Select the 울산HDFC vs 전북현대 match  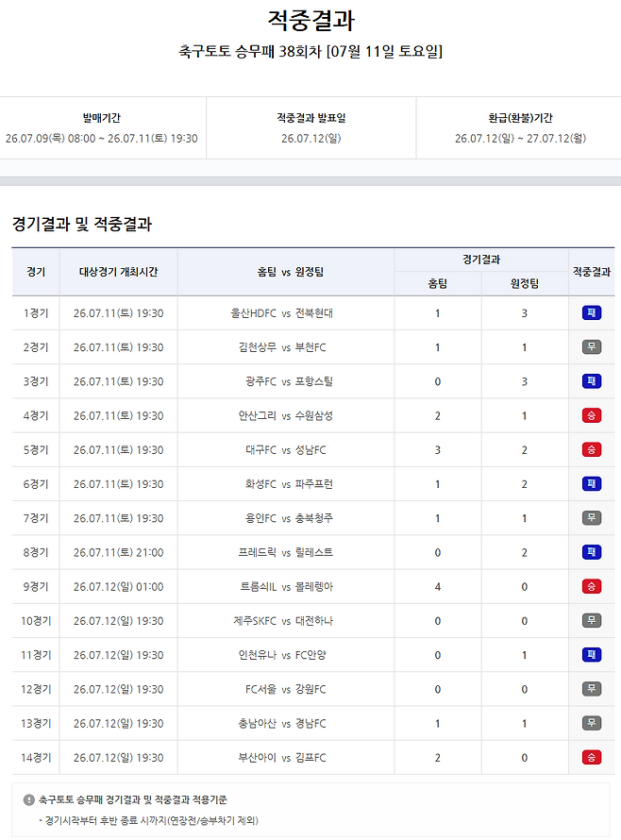tap(282, 313)
